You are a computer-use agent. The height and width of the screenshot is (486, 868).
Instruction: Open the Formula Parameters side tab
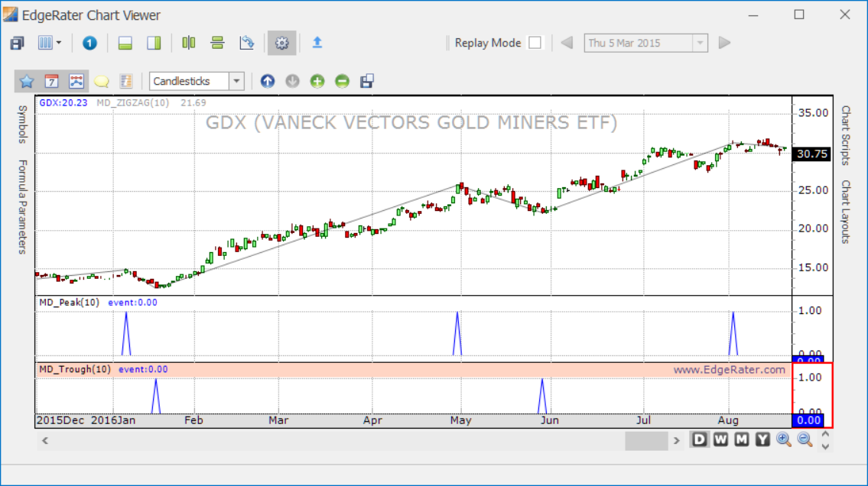22,207
